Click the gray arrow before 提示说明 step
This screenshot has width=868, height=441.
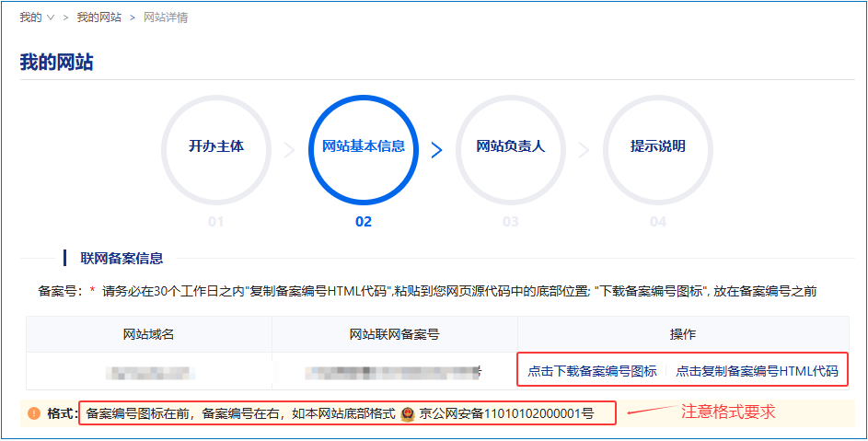point(584,150)
